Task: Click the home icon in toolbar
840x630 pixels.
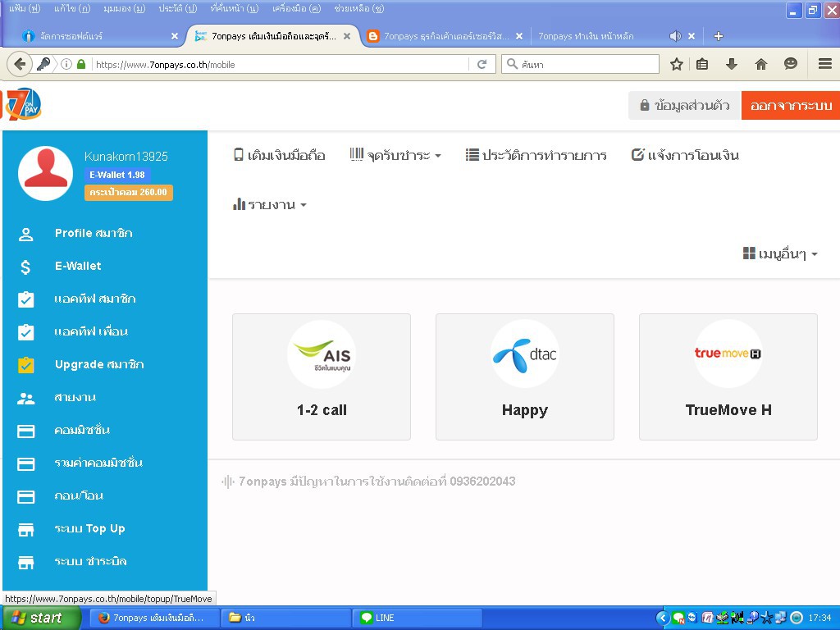Action: [x=761, y=64]
